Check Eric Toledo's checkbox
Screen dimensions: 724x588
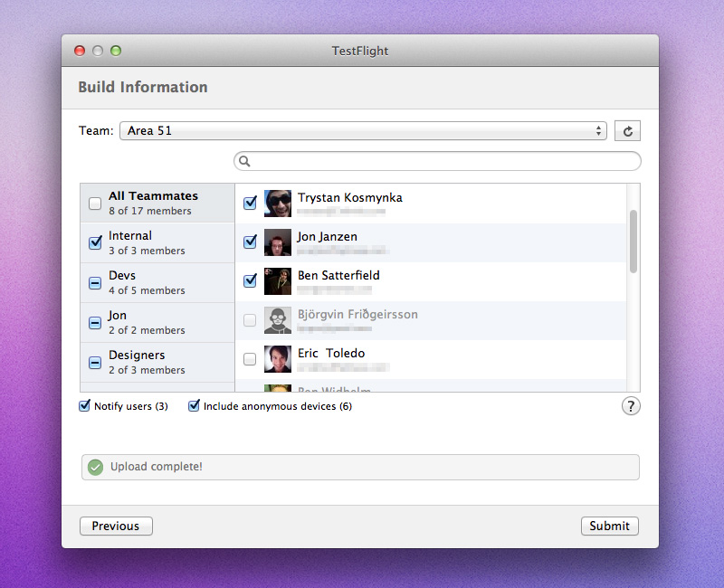point(250,358)
